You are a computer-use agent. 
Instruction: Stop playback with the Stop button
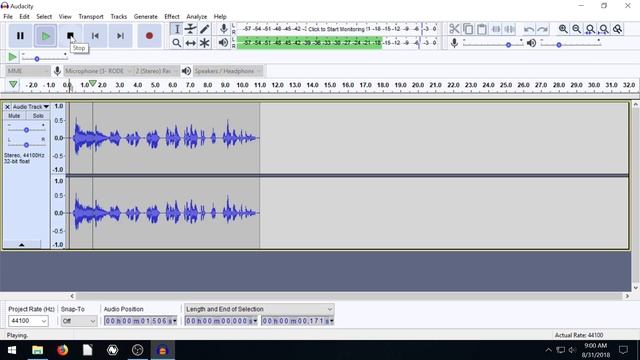click(x=70, y=36)
